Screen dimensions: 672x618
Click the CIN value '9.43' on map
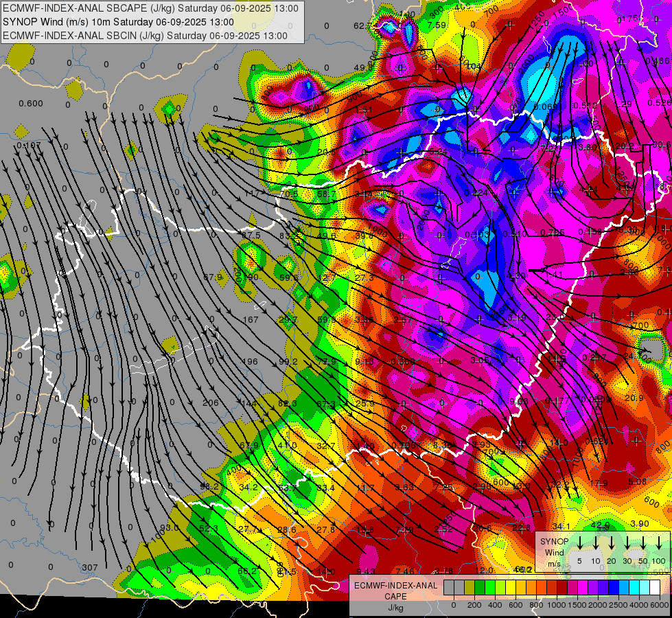[x=366, y=571]
